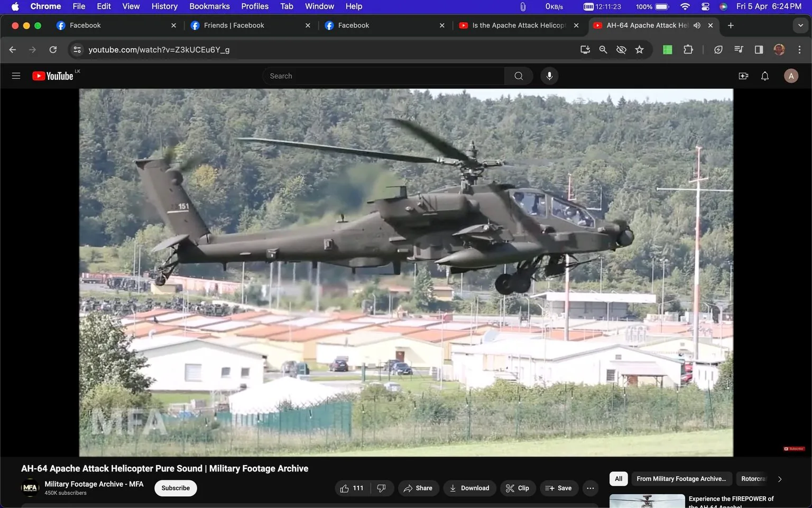Open the YouTube home logo

coord(53,75)
